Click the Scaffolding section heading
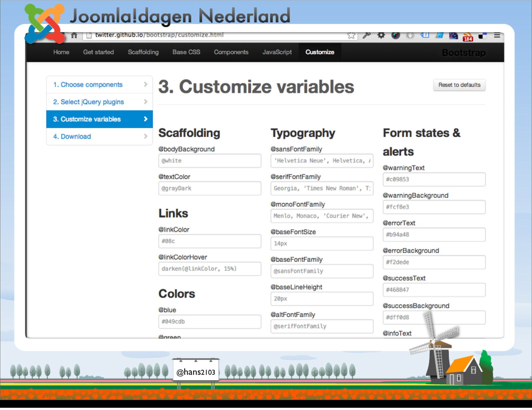 (189, 133)
